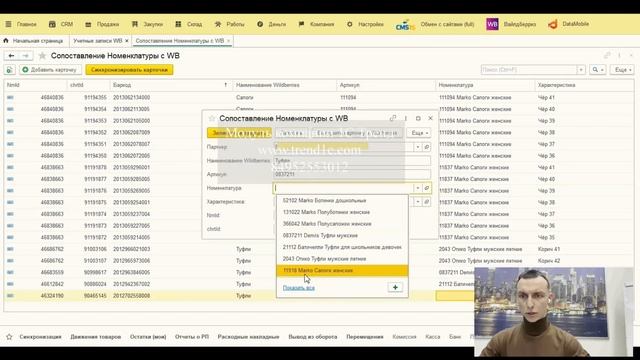Choose 2043 Олико Туфли мужские летние

click(342, 259)
